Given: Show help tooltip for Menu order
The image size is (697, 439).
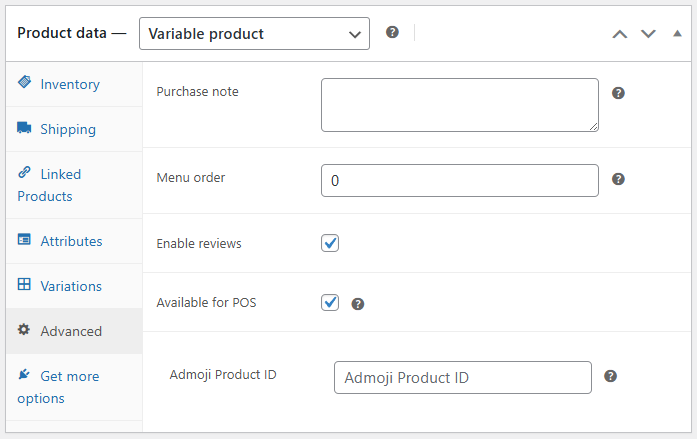Looking at the screenshot, I should coord(618,179).
